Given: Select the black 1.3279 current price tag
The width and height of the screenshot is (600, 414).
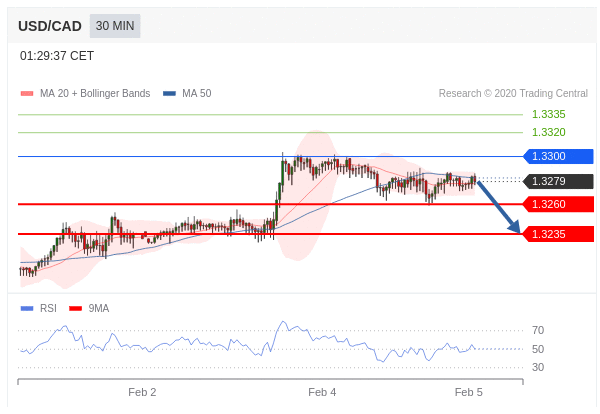Looking at the screenshot, I should coord(558,181).
